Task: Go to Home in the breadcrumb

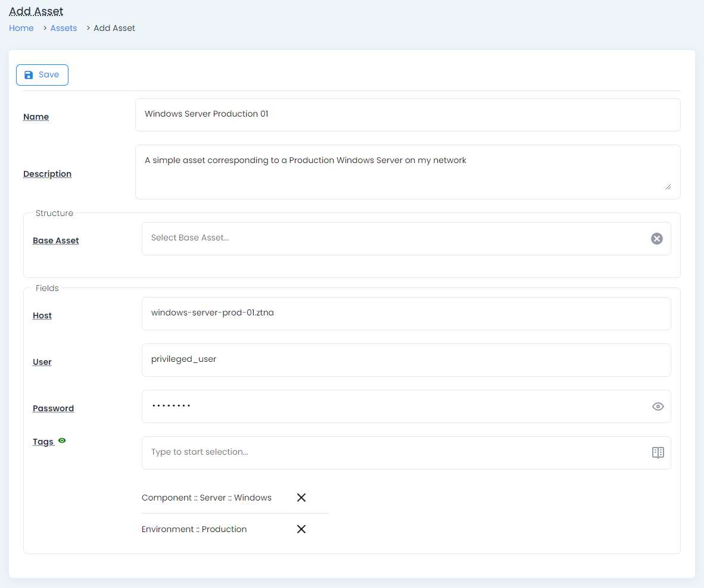Action: 21,28
